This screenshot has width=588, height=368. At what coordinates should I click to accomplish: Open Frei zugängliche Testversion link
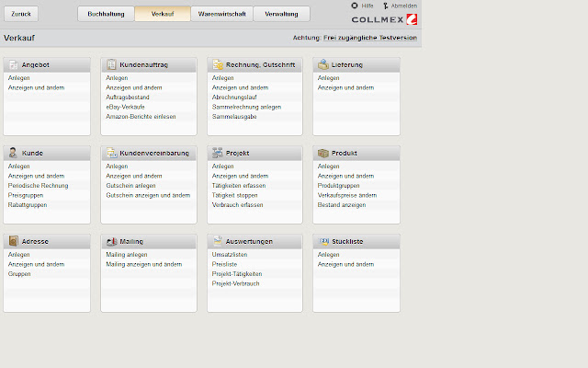[x=370, y=38]
